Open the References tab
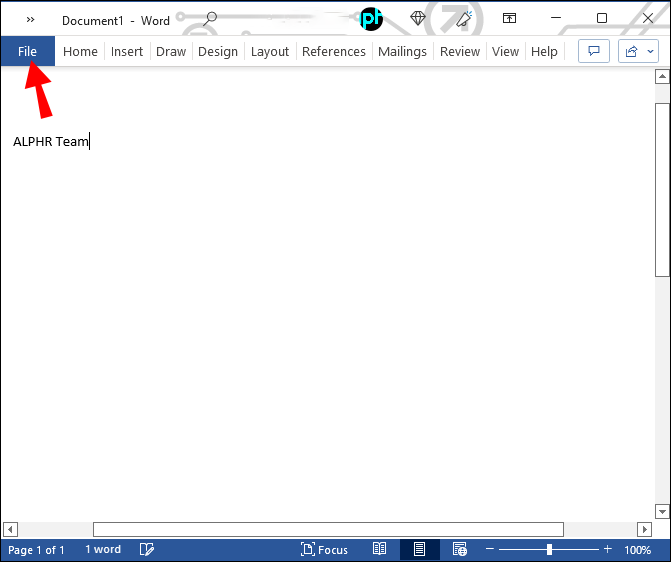Viewport: 671px width, 562px height. pos(334,51)
